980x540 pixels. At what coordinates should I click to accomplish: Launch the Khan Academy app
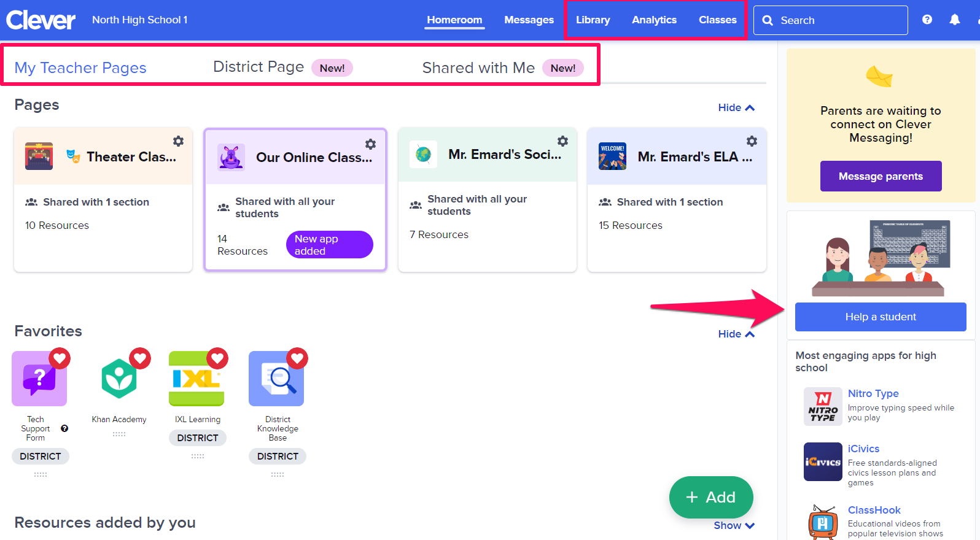click(119, 379)
